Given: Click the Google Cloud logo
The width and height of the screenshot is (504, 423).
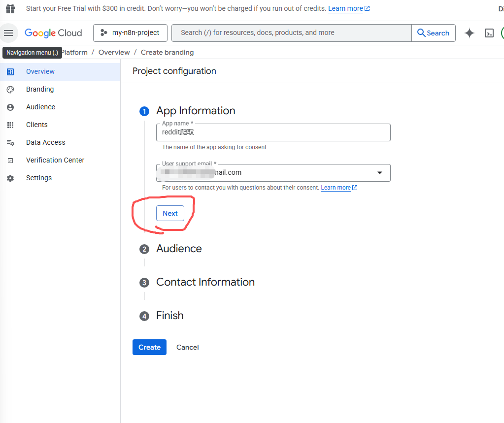Looking at the screenshot, I should (53, 33).
